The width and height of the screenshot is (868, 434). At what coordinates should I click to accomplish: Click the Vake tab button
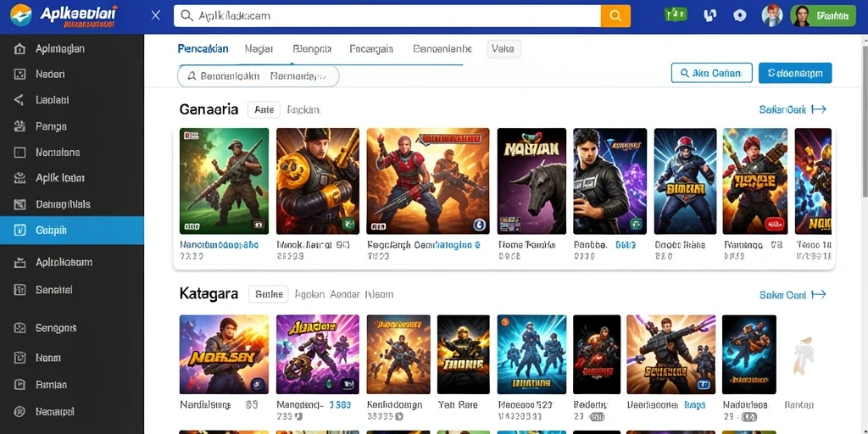pyautogui.click(x=504, y=48)
